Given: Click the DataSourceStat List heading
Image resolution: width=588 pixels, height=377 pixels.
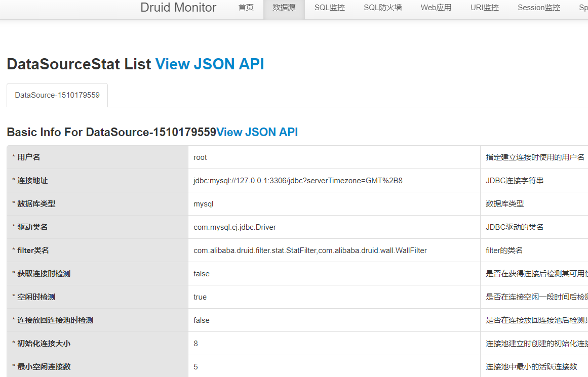Looking at the screenshot, I should (79, 64).
